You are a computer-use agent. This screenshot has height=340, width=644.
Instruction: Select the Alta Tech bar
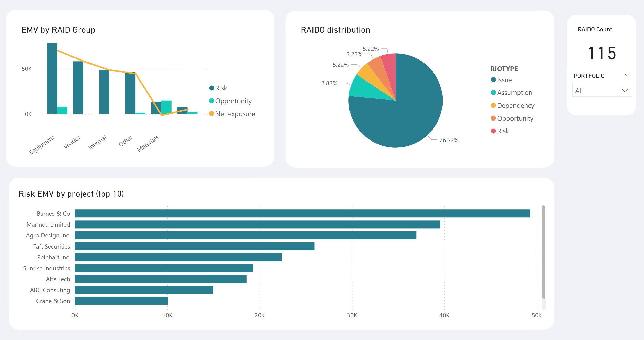click(x=161, y=279)
